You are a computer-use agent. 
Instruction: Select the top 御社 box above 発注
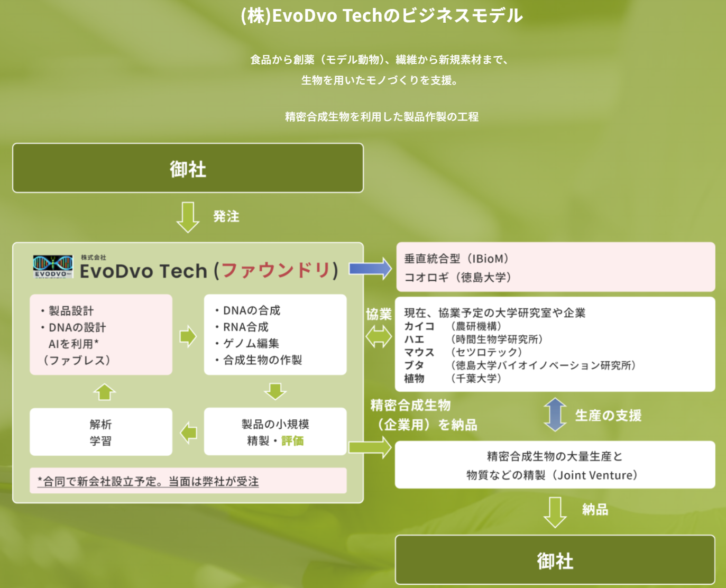coord(188,168)
